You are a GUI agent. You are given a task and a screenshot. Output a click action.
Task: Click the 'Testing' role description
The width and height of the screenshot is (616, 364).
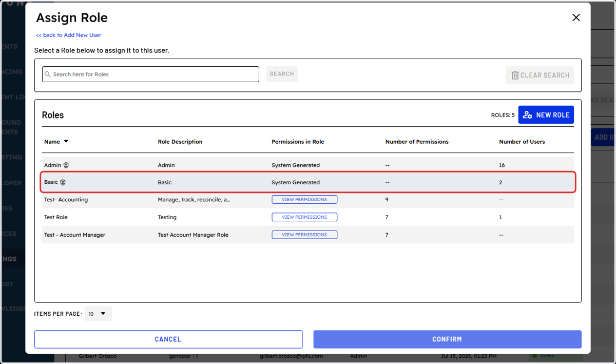(x=167, y=217)
